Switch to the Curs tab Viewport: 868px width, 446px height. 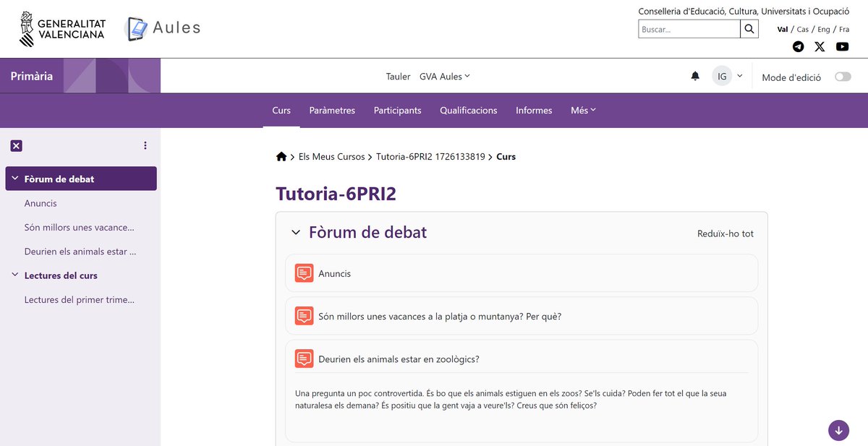281,110
